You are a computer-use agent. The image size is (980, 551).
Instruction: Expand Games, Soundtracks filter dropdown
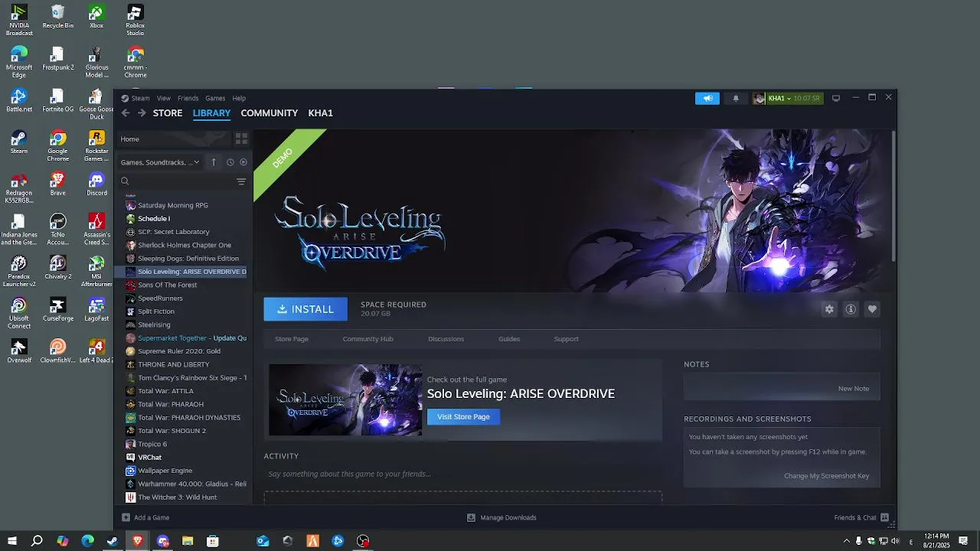[x=160, y=162]
